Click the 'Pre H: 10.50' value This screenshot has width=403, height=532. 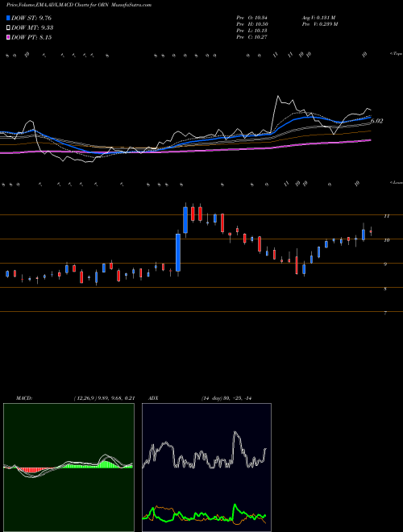click(x=252, y=24)
